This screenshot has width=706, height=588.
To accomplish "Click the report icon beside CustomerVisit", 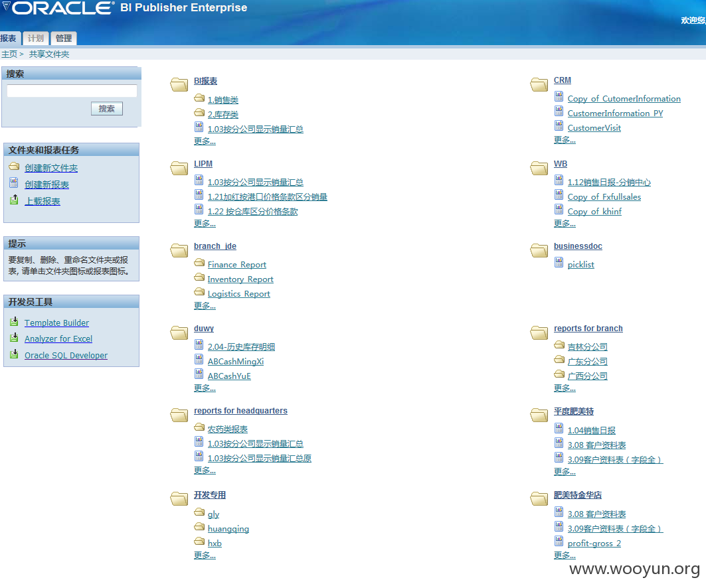I will click(559, 125).
